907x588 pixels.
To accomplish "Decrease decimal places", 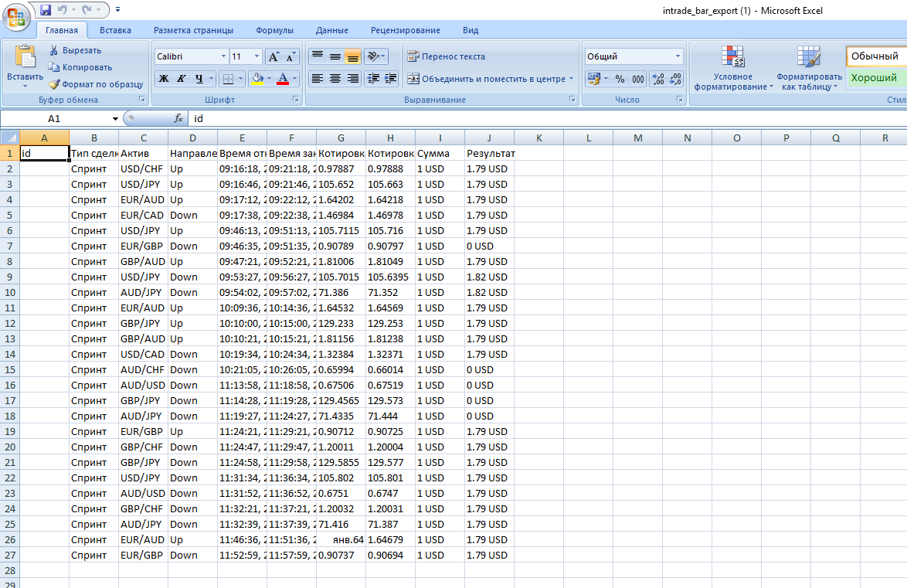I will pyautogui.click(x=675, y=79).
